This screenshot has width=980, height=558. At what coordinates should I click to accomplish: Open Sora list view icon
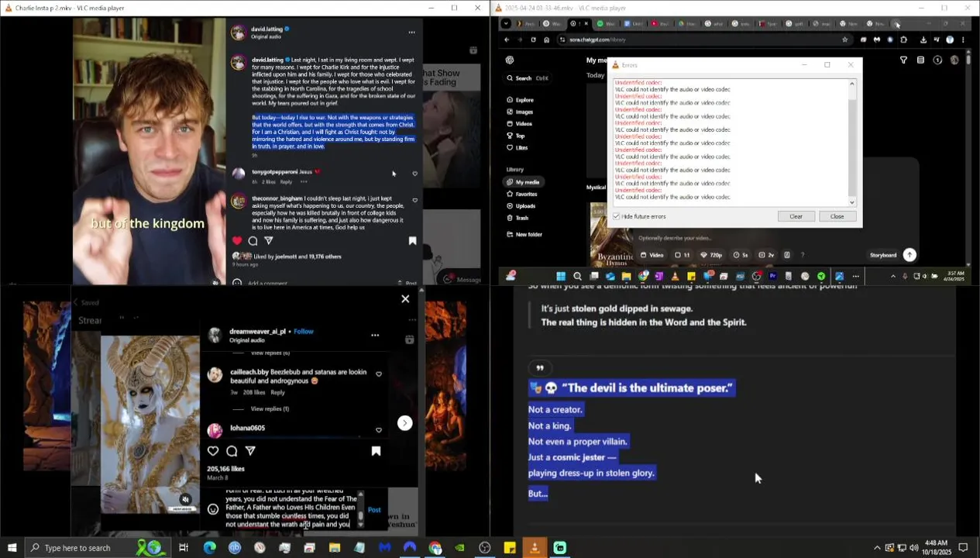[x=920, y=60]
